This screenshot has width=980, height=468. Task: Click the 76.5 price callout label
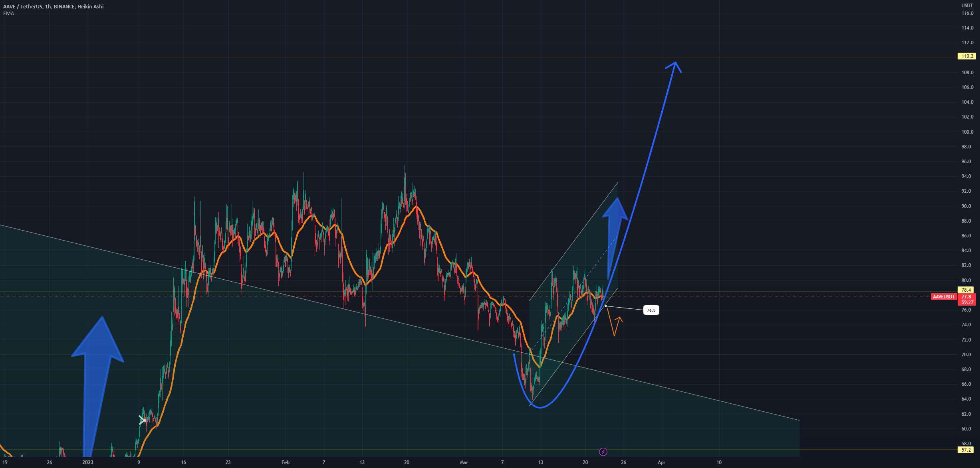651,310
